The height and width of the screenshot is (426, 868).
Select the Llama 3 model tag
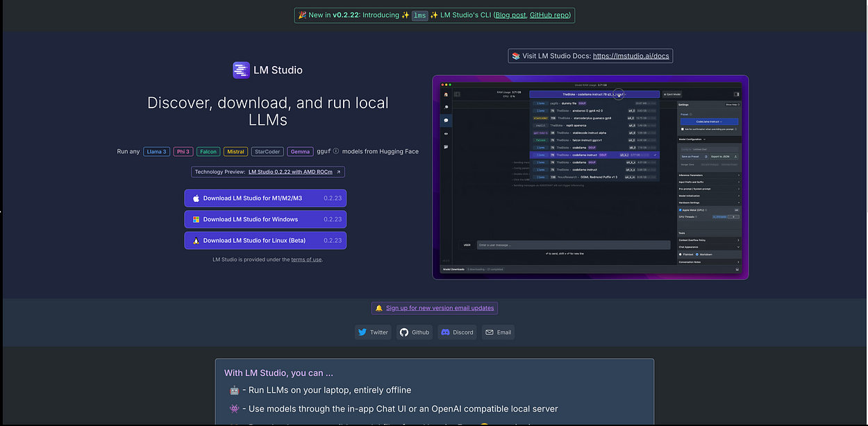pyautogui.click(x=156, y=151)
